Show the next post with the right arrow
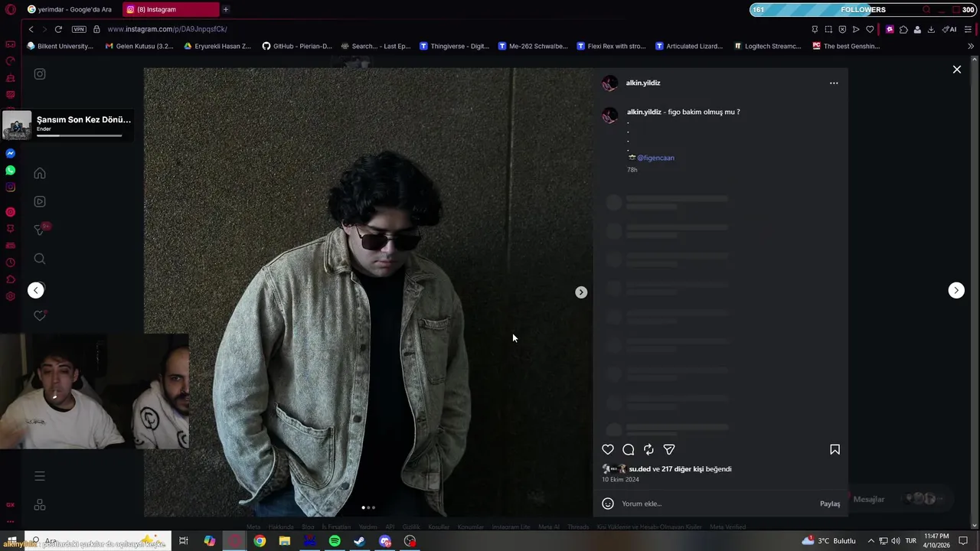Screen dimensions: 980x551 [x=956, y=290]
